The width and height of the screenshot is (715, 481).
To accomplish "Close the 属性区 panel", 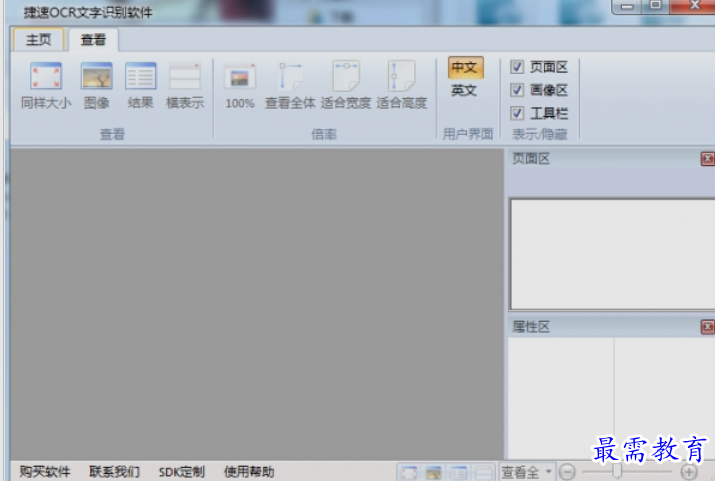I will click(707, 327).
